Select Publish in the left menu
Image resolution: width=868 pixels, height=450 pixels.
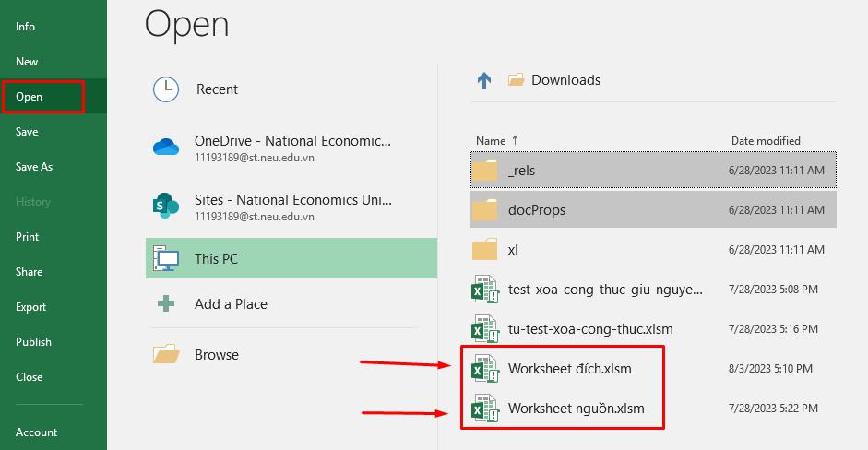click(x=54, y=342)
